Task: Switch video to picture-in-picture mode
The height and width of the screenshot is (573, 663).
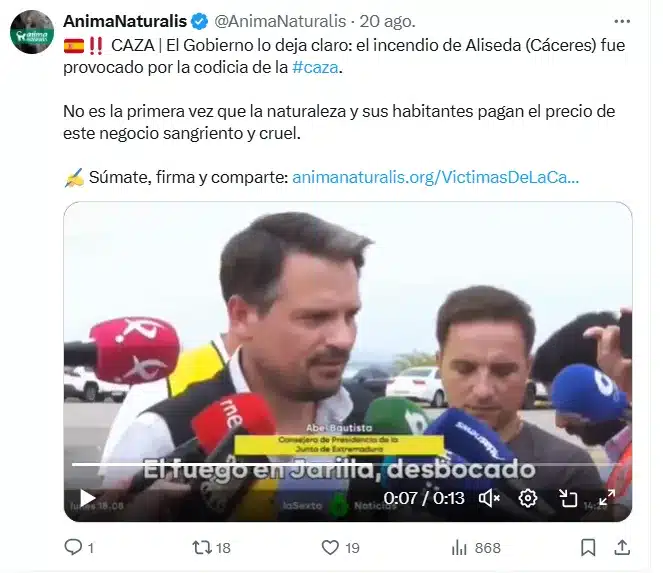Action: pyautogui.click(x=568, y=498)
